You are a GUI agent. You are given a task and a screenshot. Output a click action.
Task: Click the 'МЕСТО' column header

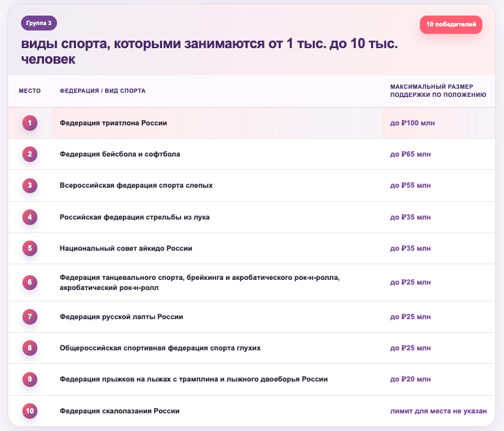pyautogui.click(x=30, y=91)
